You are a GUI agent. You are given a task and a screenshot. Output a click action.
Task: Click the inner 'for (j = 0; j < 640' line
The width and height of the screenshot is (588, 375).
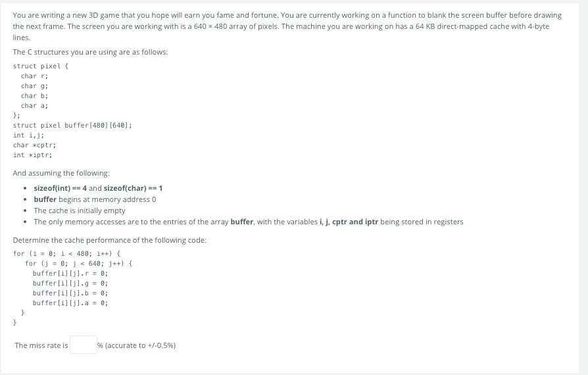pos(78,263)
